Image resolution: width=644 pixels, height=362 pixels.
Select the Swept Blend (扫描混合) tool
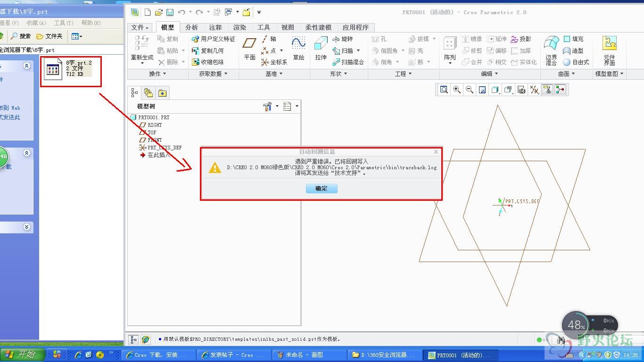[x=348, y=62]
